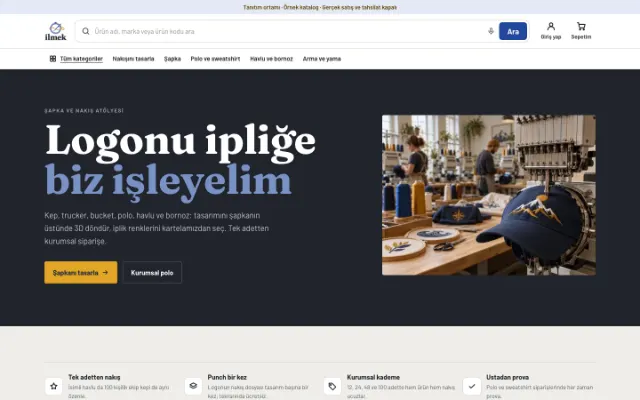Open Polo ve sweatshirt category

[x=215, y=59]
